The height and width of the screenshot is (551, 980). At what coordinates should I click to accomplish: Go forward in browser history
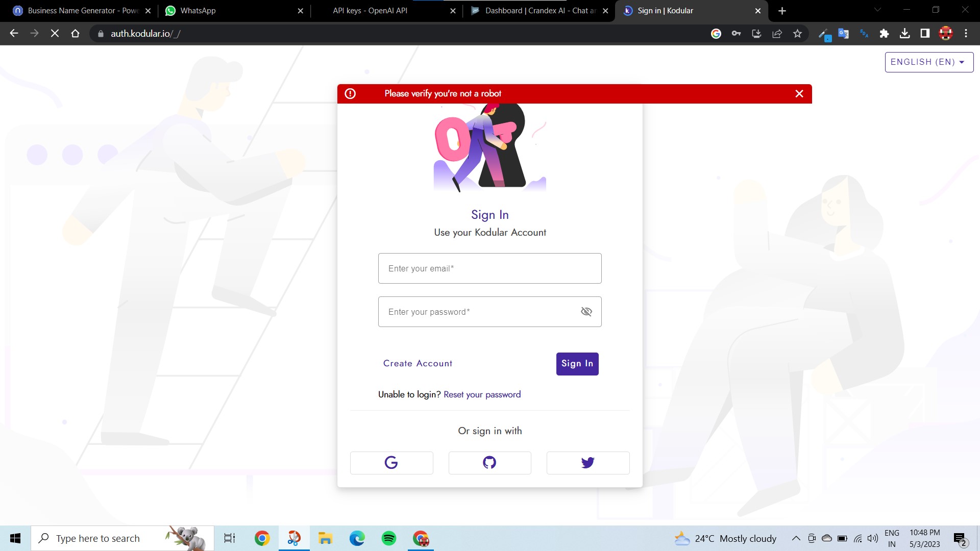[x=34, y=34]
